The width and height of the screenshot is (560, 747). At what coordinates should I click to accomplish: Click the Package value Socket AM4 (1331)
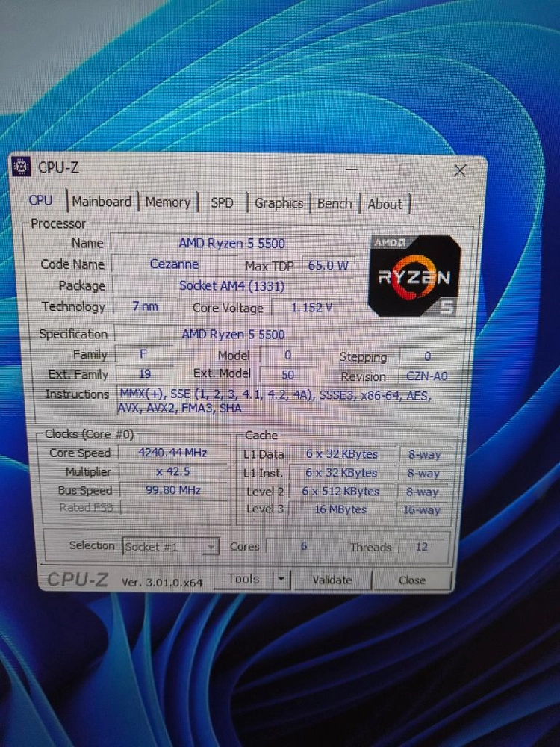[232, 286]
